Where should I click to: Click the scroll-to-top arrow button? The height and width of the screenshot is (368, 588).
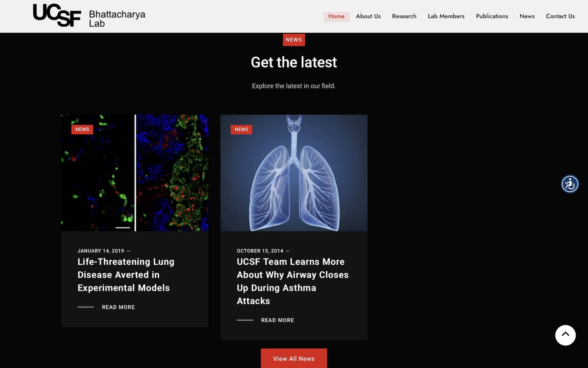click(565, 335)
